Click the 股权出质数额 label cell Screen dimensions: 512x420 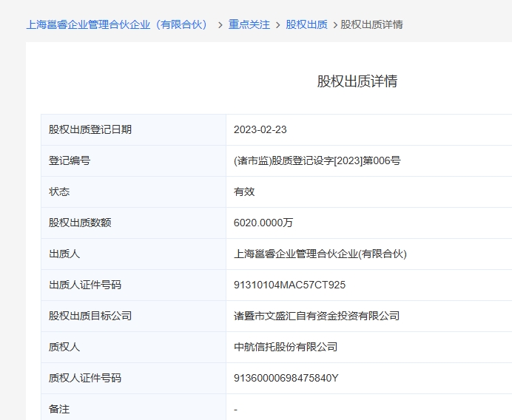coord(134,223)
